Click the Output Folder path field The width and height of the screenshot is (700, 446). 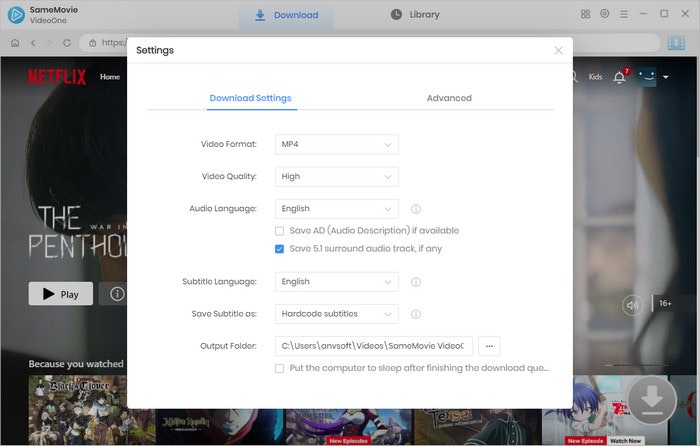(x=374, y=346)
